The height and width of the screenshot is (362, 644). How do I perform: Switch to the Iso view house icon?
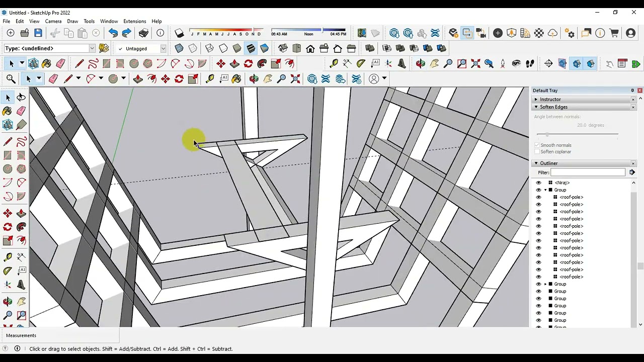(283, 49)
